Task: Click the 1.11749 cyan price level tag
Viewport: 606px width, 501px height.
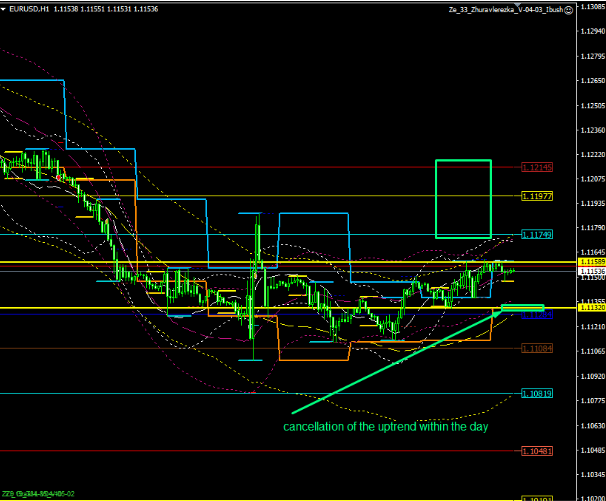Action: tap(537, 234)
